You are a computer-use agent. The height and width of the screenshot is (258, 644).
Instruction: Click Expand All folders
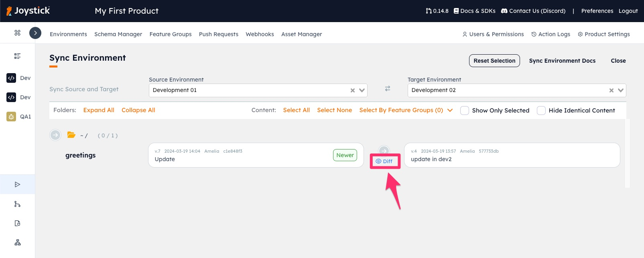click(99, 110)
